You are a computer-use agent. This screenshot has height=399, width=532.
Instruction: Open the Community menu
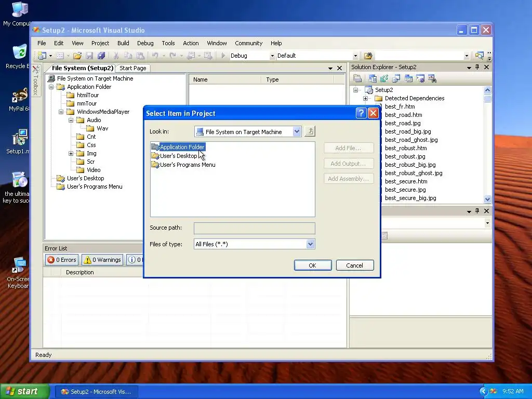249,43
